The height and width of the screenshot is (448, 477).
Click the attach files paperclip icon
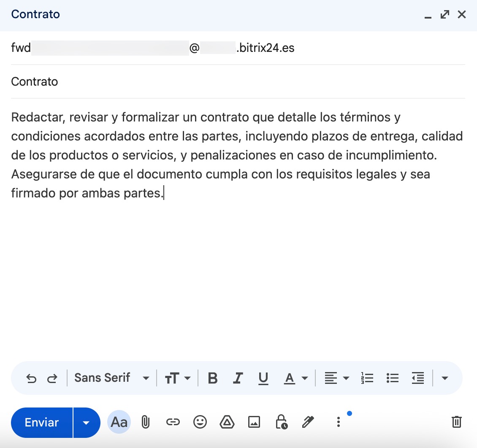pyautogui.click(x=145, y=422)
